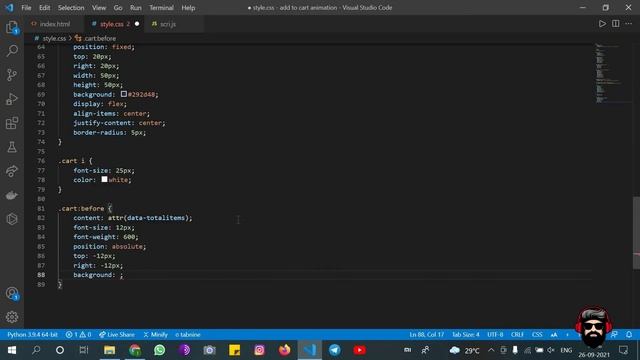Open the Search view in activity bar
This screenshot has height=360, width=640.
12,51
